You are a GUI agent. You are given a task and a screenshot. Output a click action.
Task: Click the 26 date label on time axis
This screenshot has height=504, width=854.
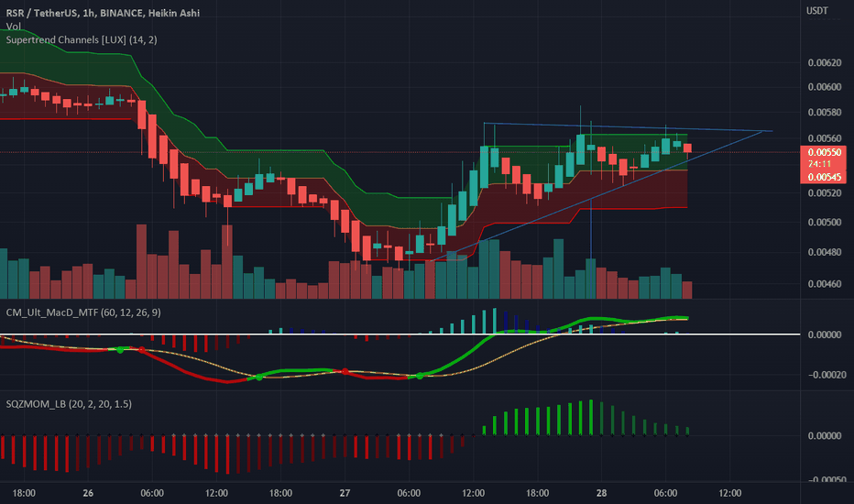pyautogui.click(x=88, y=493)
